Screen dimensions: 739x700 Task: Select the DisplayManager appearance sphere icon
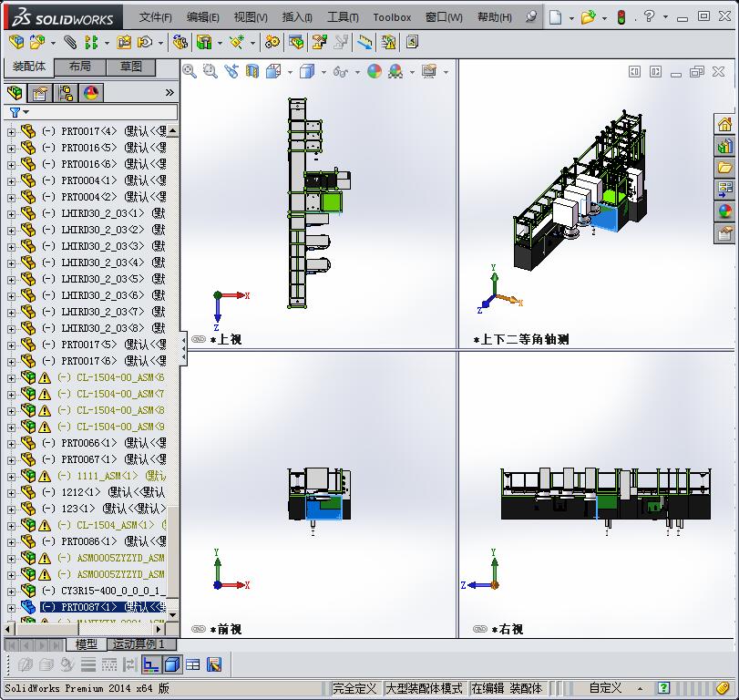[x=89, y=92]
